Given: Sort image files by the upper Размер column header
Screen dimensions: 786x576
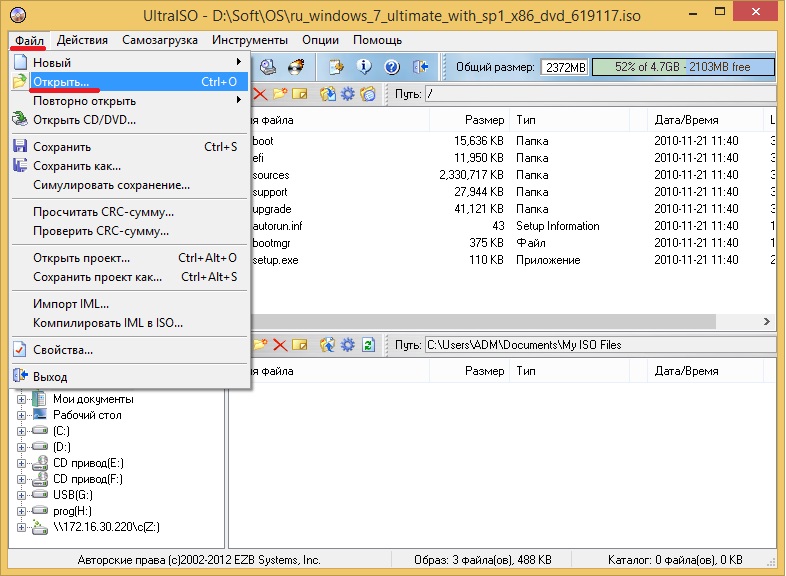Looking at the screenshot, I should pyautogui.click(x=469, y=120).
